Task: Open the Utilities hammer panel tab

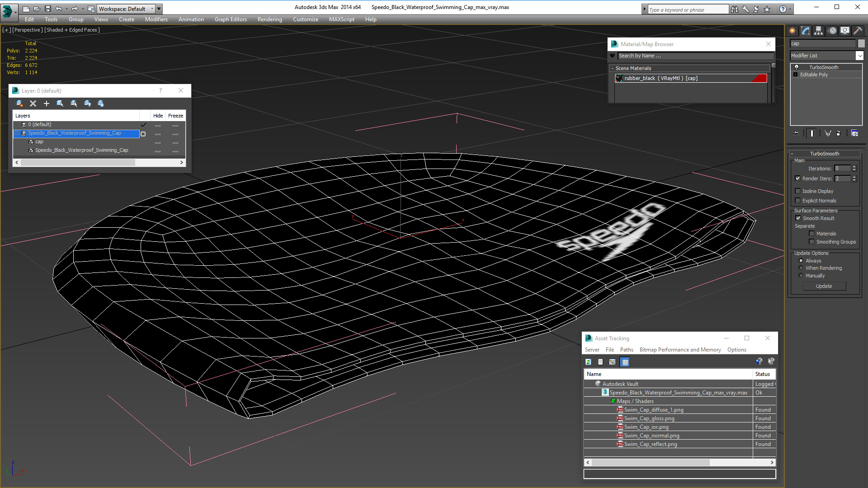Action: [x=858, y=31]
